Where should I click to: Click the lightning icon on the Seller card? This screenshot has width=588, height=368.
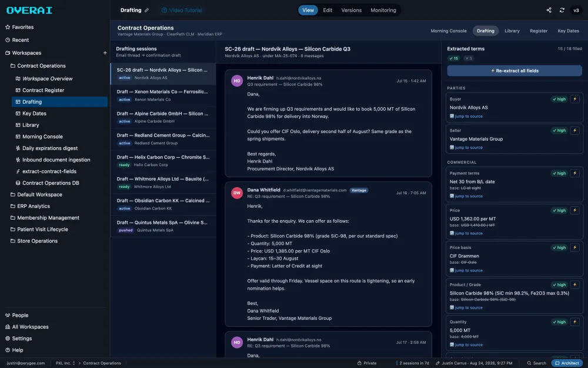point(574,130)
